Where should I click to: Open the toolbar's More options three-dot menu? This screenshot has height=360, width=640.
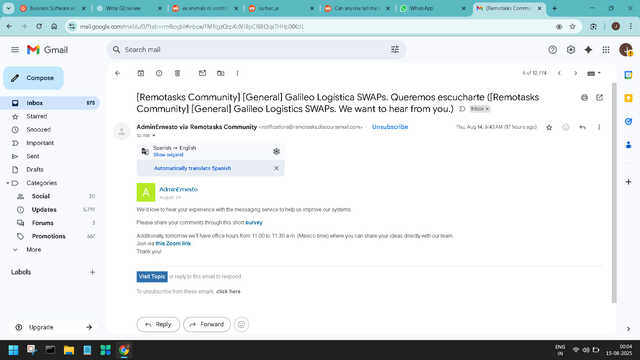pos(237,73)
